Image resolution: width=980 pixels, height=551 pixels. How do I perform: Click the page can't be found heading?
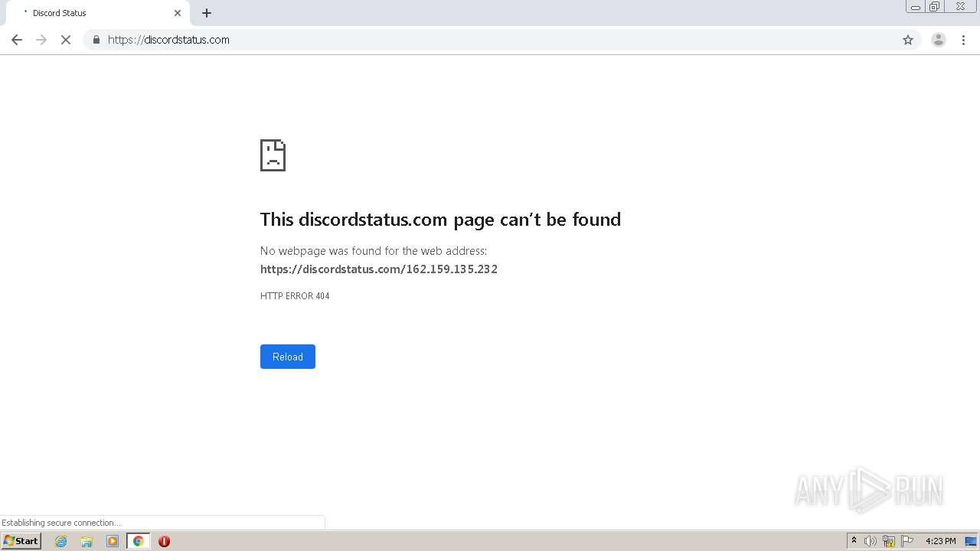tap(440, 220)
